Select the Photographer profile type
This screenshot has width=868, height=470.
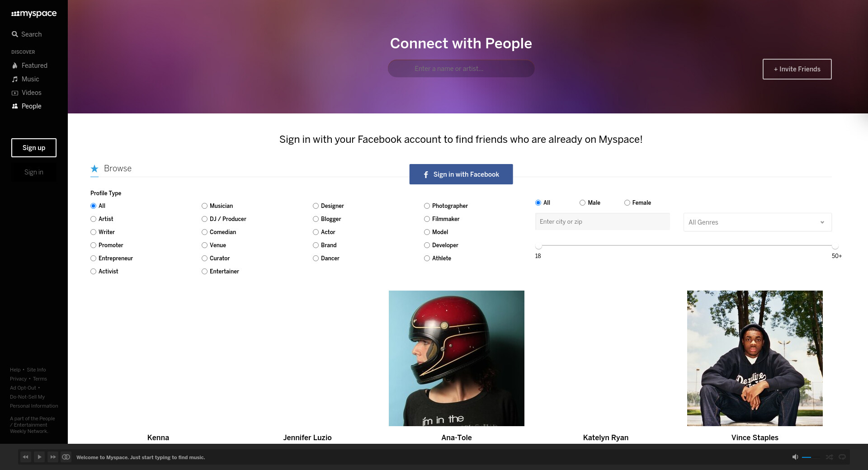pos(427,206)
